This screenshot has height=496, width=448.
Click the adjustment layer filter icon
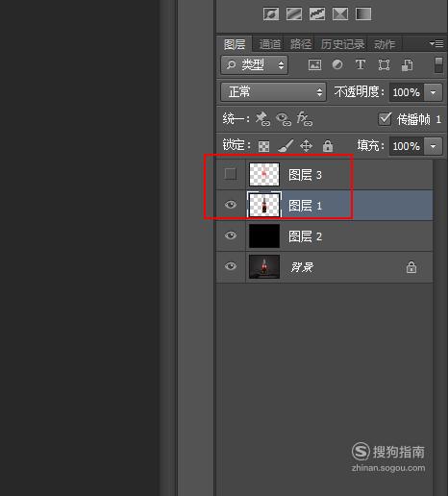337,64
